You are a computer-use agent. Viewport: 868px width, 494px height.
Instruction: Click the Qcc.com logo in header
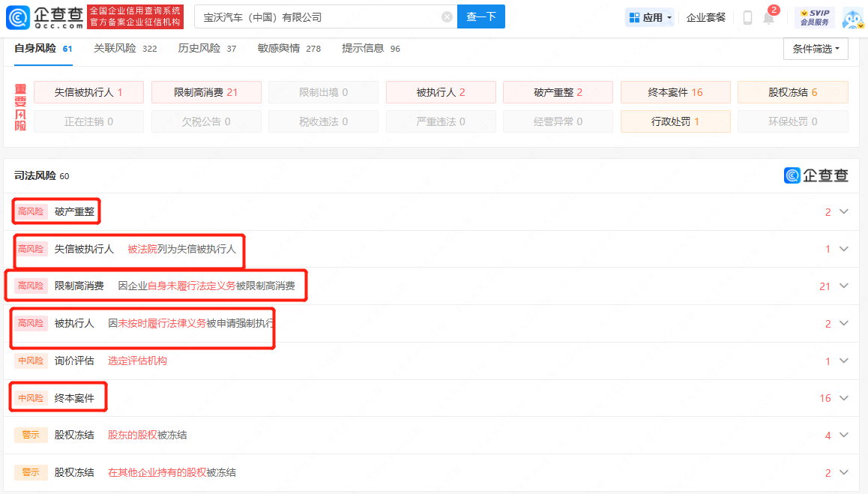click(x=45, y=16)
